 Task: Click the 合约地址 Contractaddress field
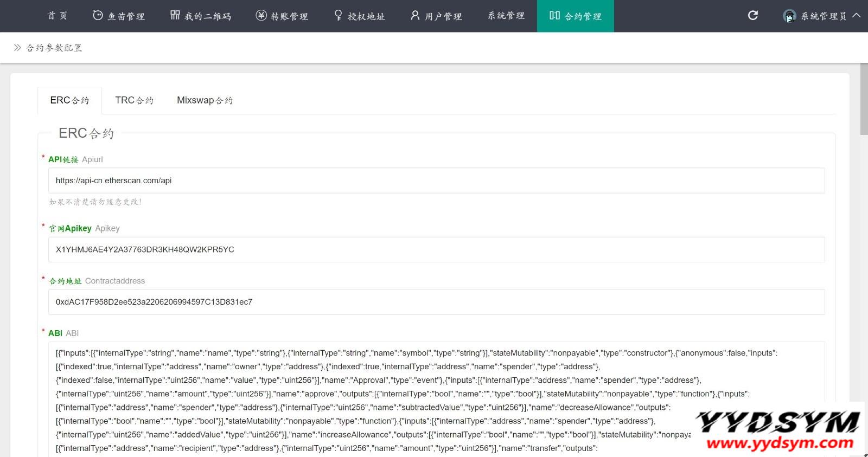coord(436,302)
